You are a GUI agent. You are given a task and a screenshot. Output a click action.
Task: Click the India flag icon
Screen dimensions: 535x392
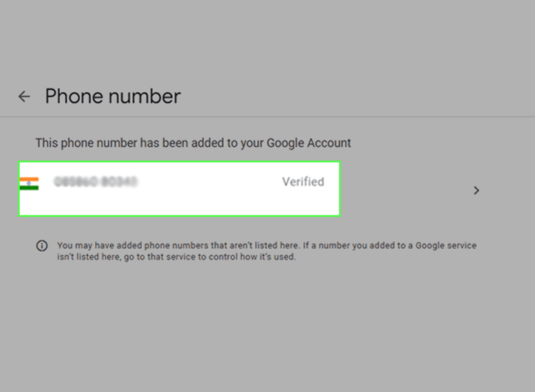click(x=29, y=184)
